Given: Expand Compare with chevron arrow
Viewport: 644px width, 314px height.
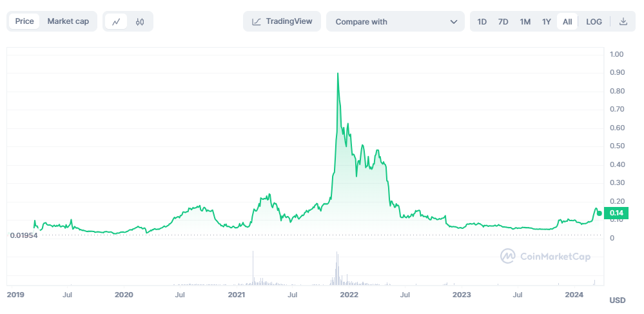Looking at the screenshot, I should pyautogui.click(x=453, y=21).
